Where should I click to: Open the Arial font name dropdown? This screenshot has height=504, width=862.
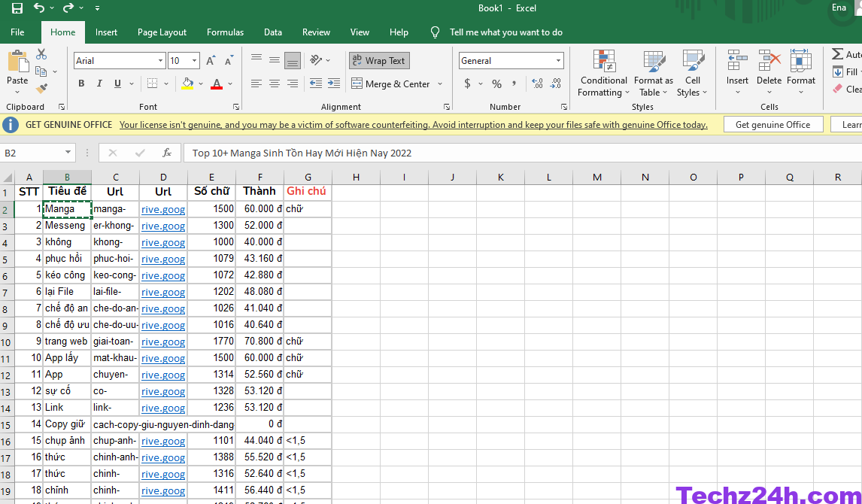tap(160, 60)
